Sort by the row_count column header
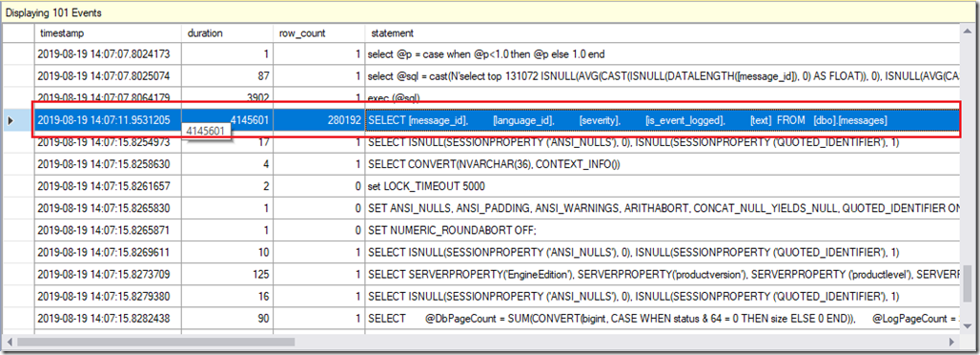The width and height of the screenshot is (980, 355). (318, 33)
